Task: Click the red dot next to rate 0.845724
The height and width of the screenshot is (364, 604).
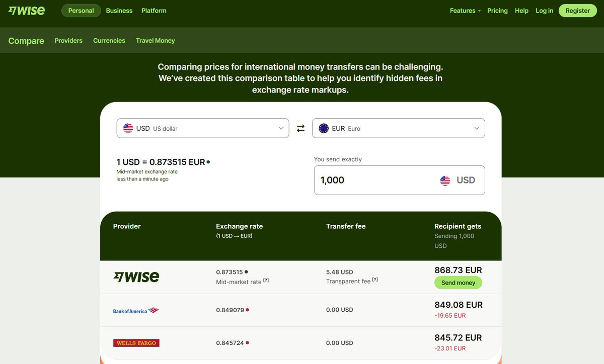Action: [x=247, y=342]
